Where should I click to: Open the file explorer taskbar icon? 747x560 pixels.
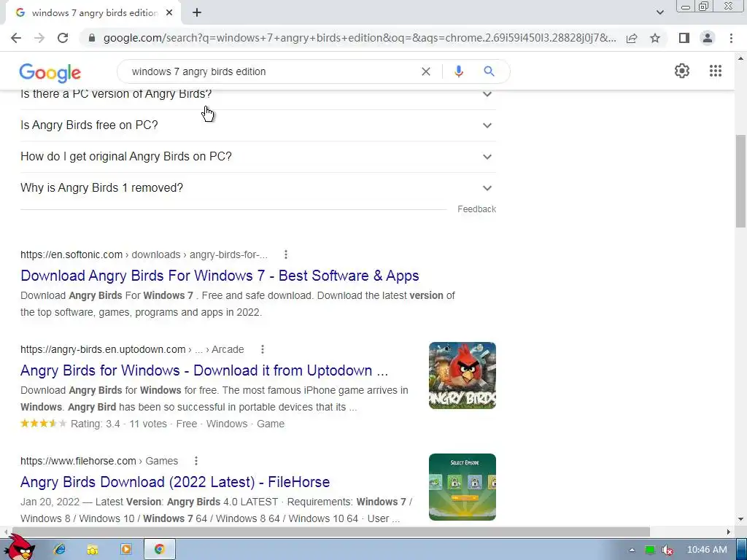pyautogui.click(x=93, y=550)
